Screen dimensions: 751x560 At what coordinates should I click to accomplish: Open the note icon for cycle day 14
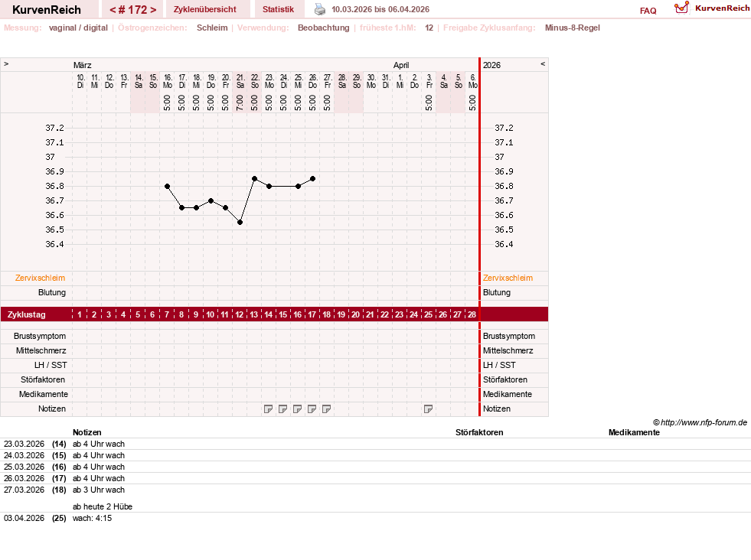tap(268, 409)
